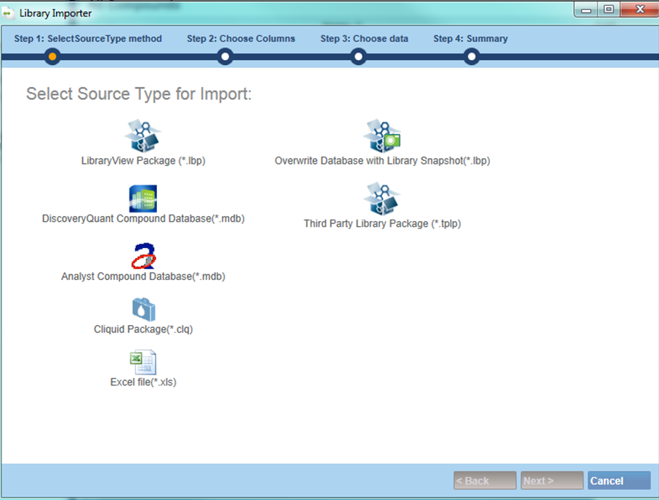Click the "Excel file(*.xls)" text label
The image size is (659, 500).
point(143,382)
